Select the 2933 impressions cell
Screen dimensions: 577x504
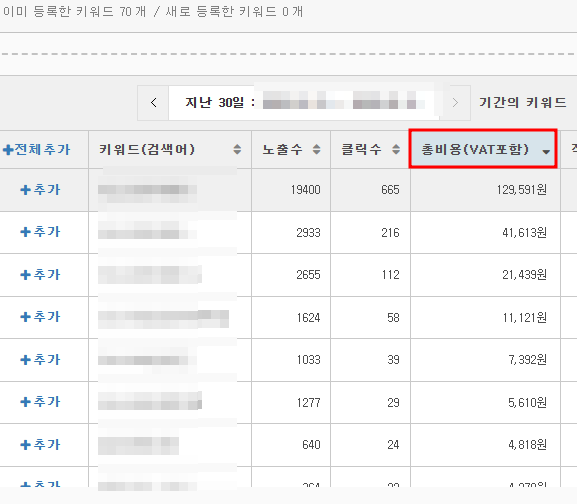[x=291, y=233]
